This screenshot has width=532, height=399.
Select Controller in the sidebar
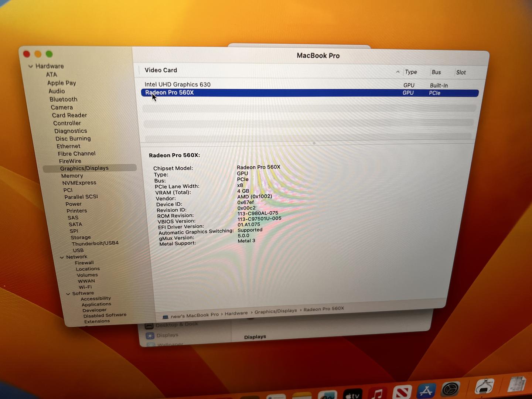pos(67,123)
